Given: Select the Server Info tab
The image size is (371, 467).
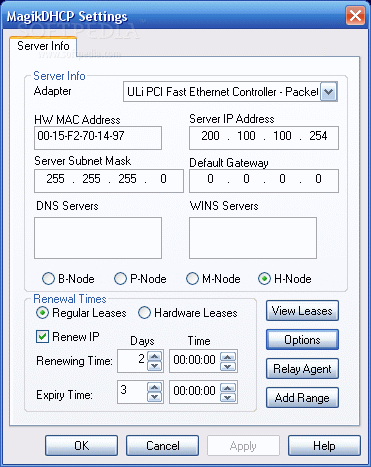Looking at the screenshot, I should click(43, 46).
